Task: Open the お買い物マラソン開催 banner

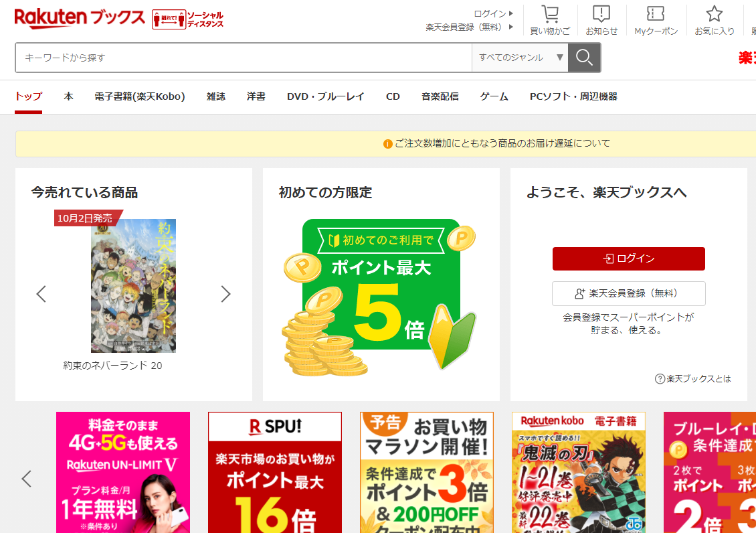Action: 427,473
